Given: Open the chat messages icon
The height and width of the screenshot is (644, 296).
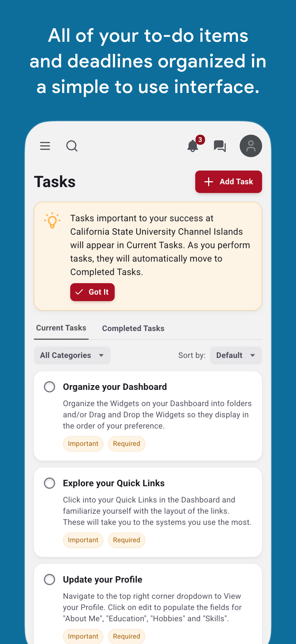Looking at the screenshot, I should (220, 146).
